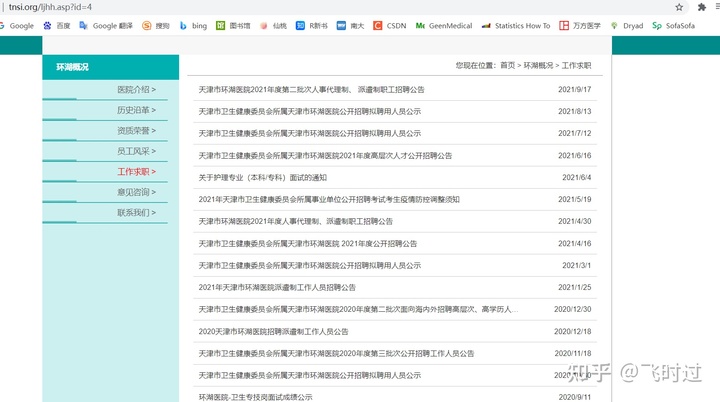Open 拟聘用人员公示 notice dated 2021/8/13

click(309, 112)
